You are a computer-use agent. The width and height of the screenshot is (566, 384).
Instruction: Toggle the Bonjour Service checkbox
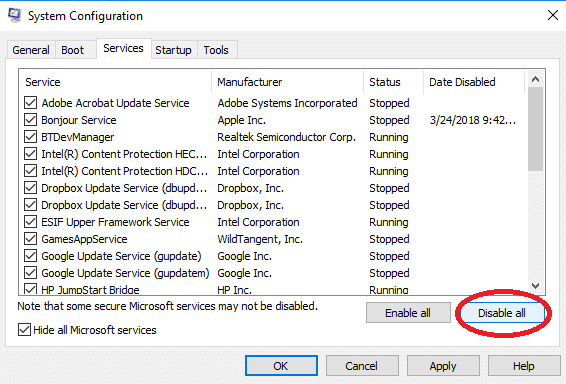click(30, 120)
